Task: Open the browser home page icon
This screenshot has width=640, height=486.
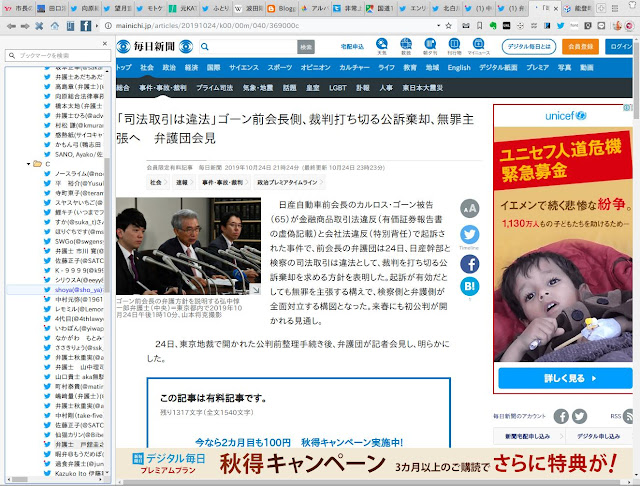Action: tap(54, 26)
